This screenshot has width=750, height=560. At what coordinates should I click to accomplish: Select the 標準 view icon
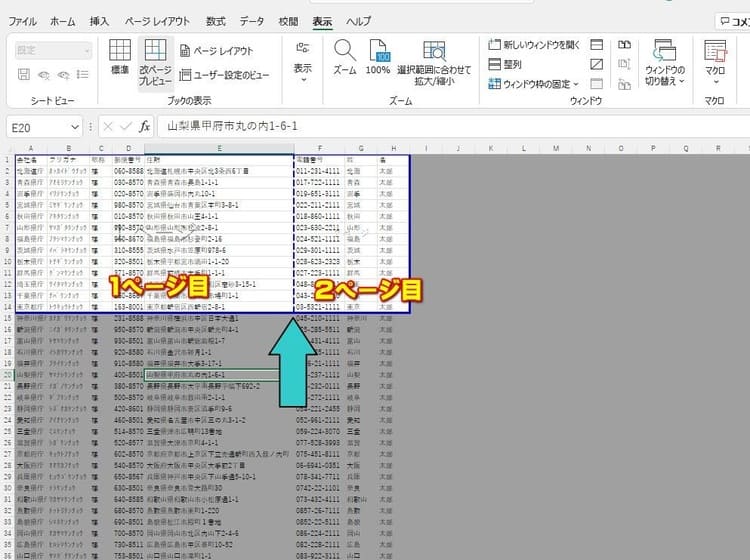click(120, 57)
